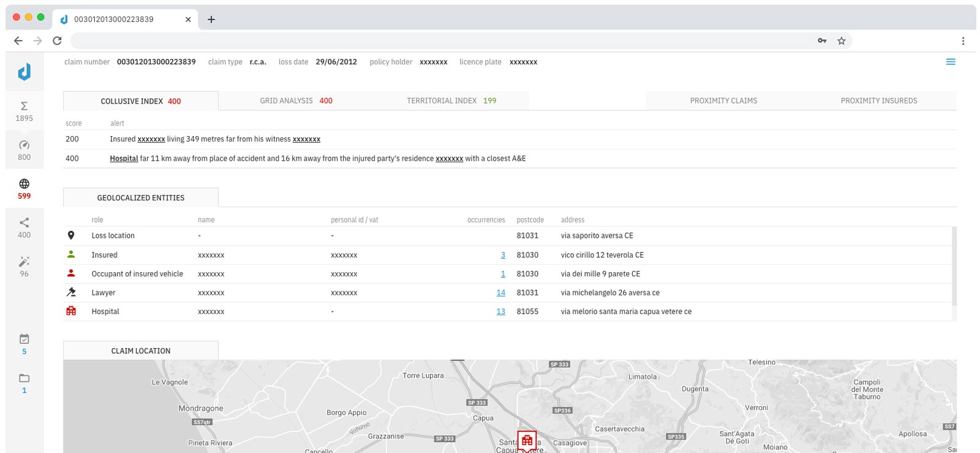The image size is (980, 453).
Task: Bookmark this page with the star icon
Action: point(842,40)
